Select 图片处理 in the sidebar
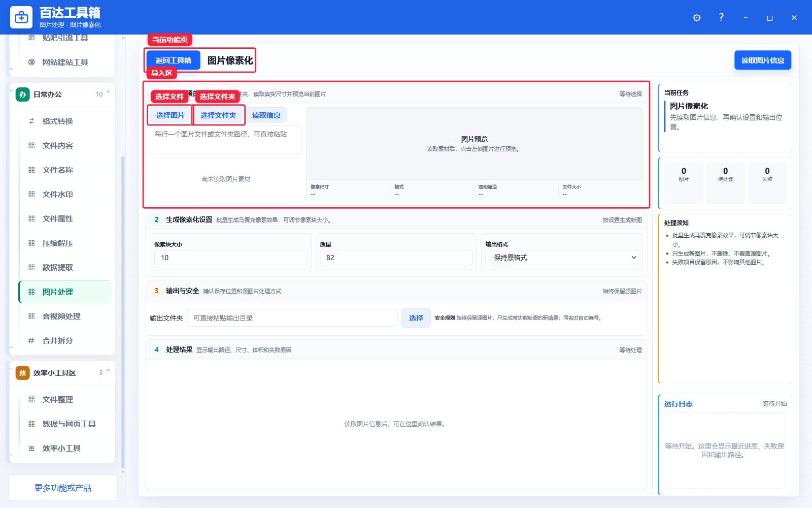 coord(65,292)
